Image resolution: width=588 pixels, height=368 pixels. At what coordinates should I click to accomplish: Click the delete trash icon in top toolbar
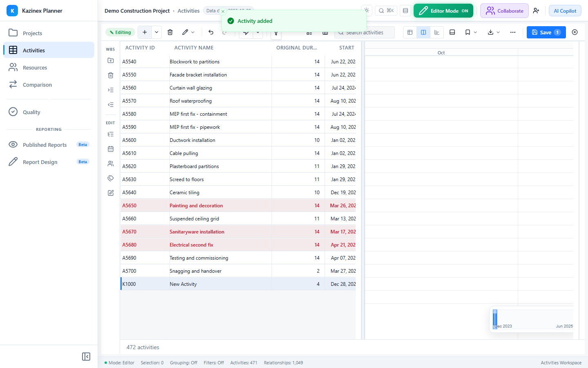[170, 32]
